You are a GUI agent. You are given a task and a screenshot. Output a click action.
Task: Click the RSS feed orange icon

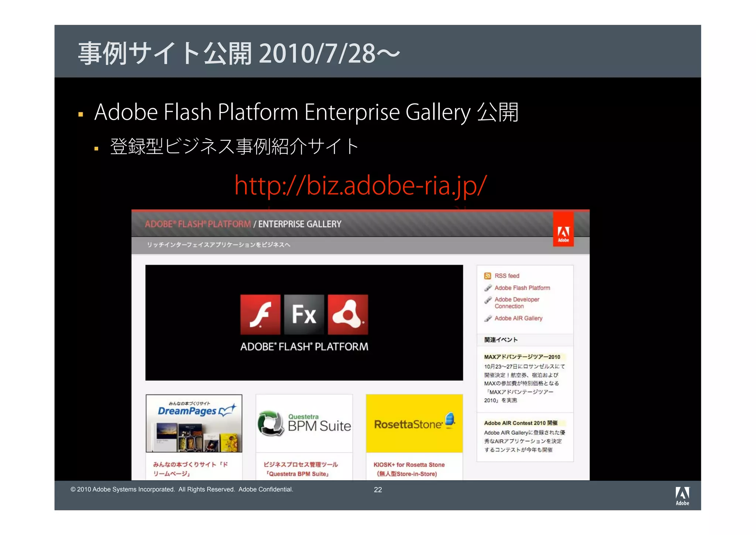coord(487,276)
